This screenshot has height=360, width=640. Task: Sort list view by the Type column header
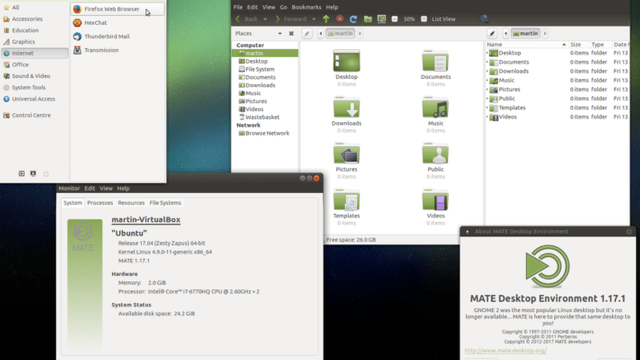(600, 44)
